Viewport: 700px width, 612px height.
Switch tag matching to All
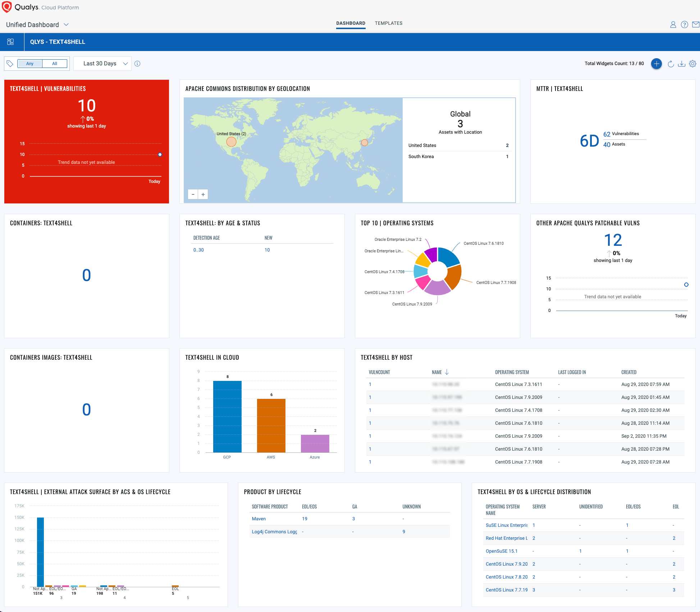point(55,63)
